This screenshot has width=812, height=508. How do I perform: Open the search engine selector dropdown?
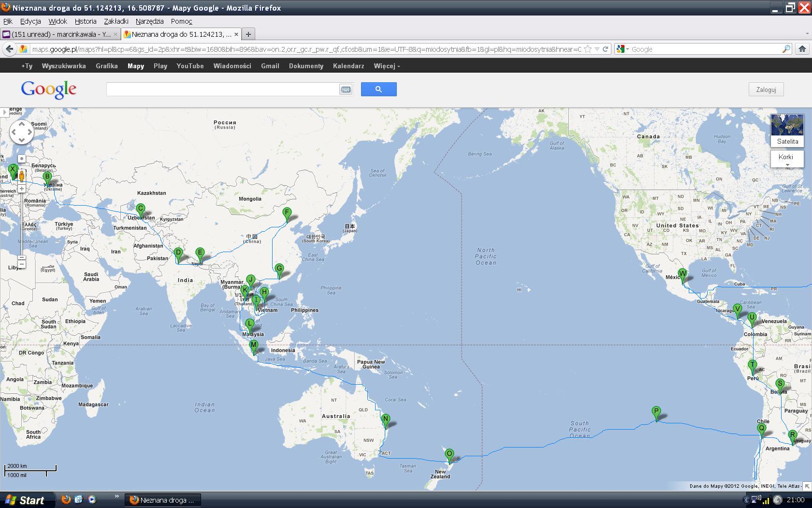click(623, 49)
